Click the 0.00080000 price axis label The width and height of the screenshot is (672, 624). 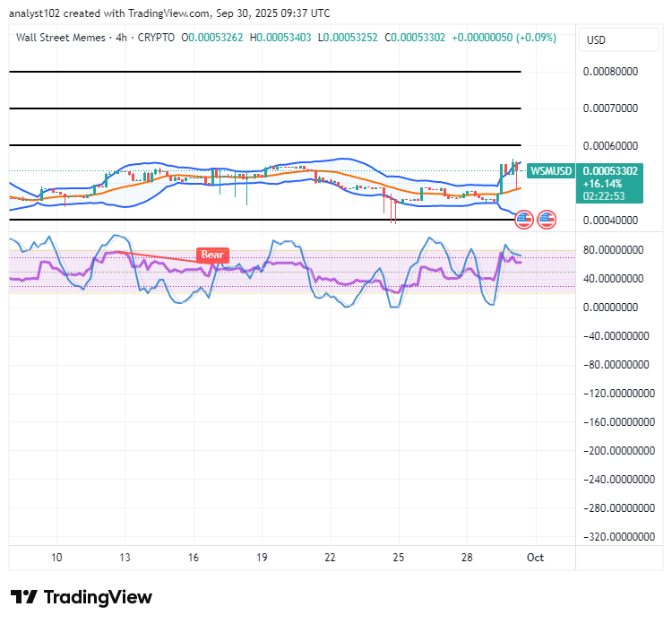[610, 71]
